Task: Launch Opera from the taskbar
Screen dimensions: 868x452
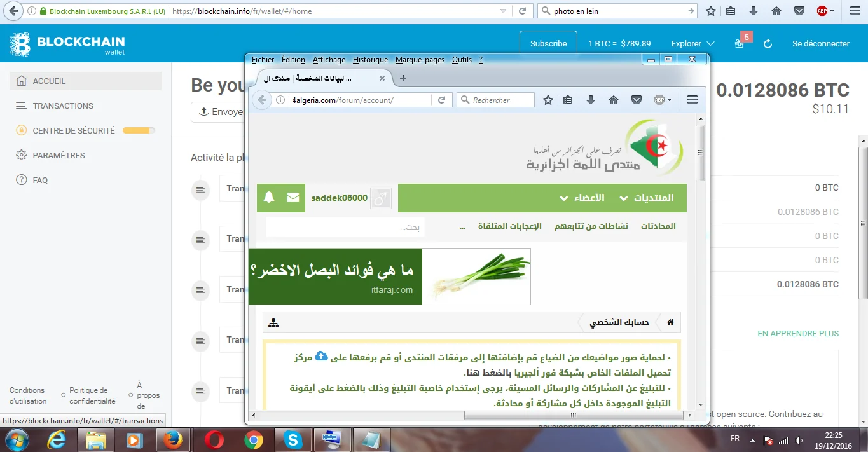Action: (x=214, y=439)
